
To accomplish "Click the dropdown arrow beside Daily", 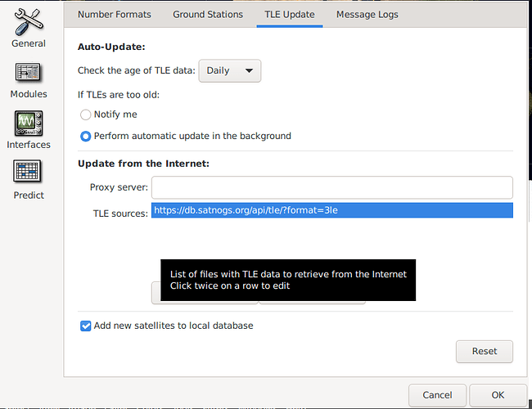I will pos(249,71).
